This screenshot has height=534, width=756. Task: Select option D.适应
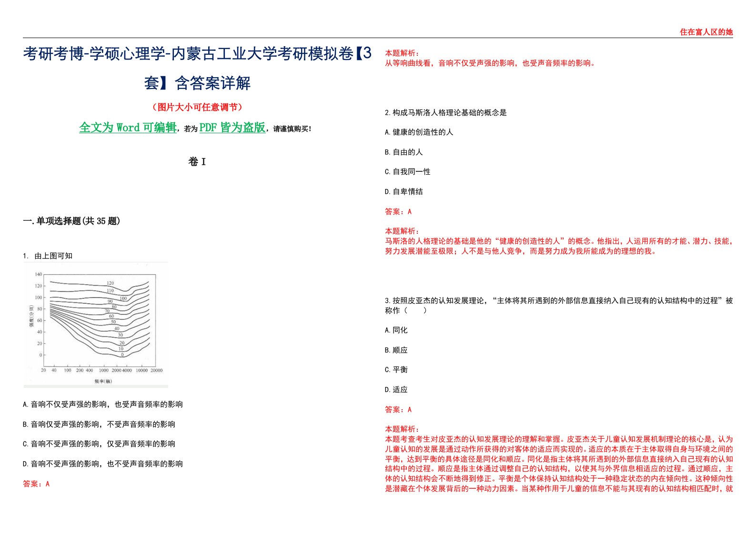396,390
